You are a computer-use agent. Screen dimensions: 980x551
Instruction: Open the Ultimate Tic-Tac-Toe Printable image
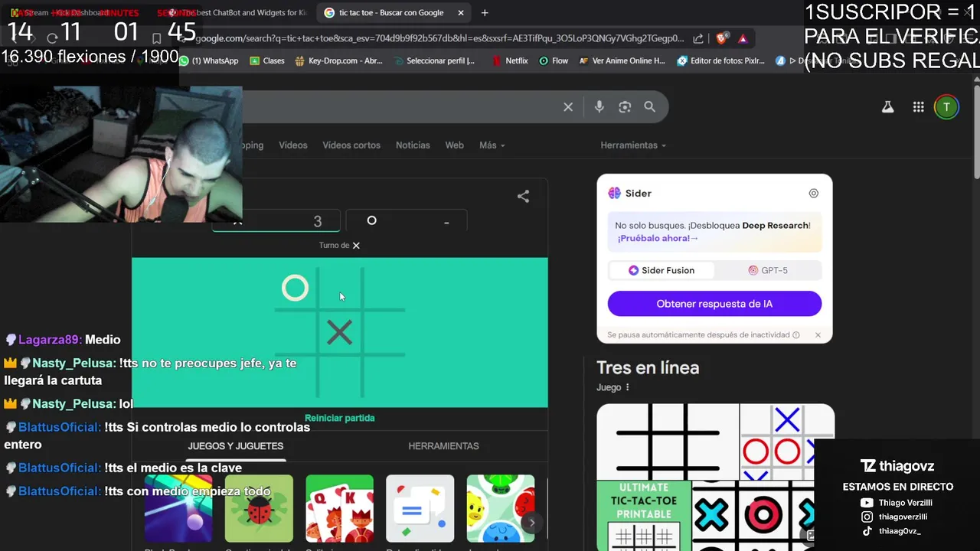[x=643, y=515]
